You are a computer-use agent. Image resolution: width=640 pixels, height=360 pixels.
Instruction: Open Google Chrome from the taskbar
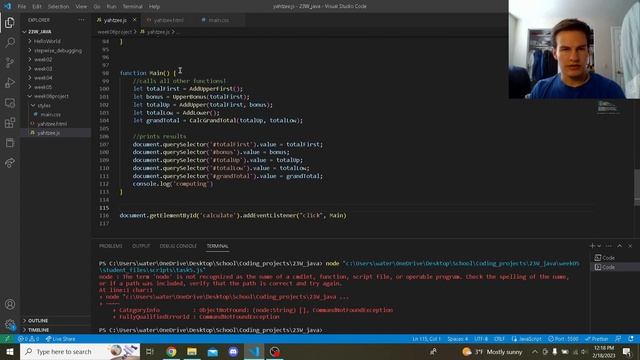(171, 351)
